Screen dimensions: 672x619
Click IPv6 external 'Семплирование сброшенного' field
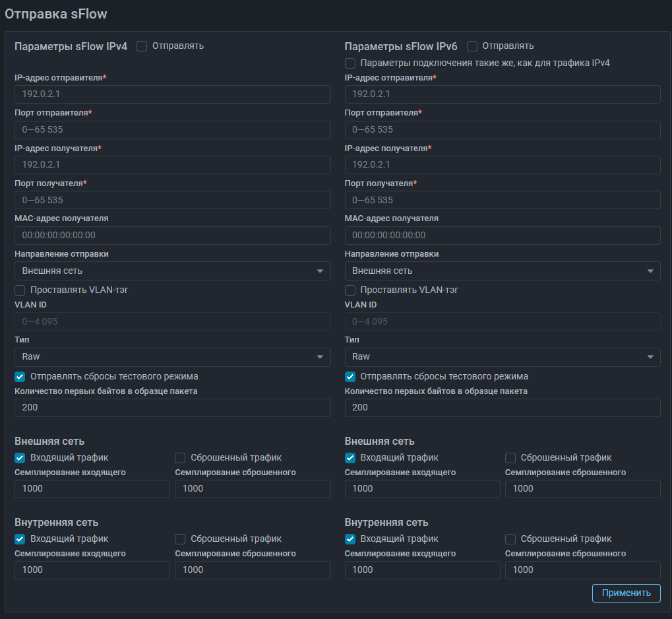(x=582, y=489)
